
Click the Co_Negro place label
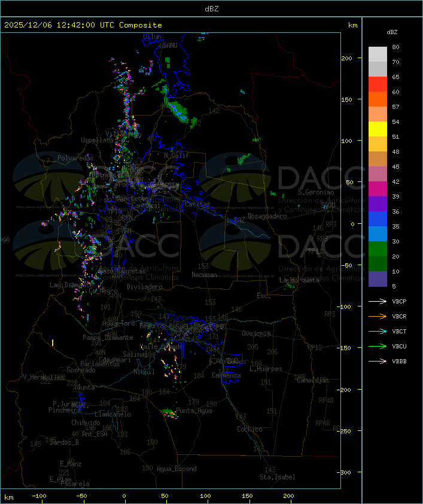click(103, 291)
